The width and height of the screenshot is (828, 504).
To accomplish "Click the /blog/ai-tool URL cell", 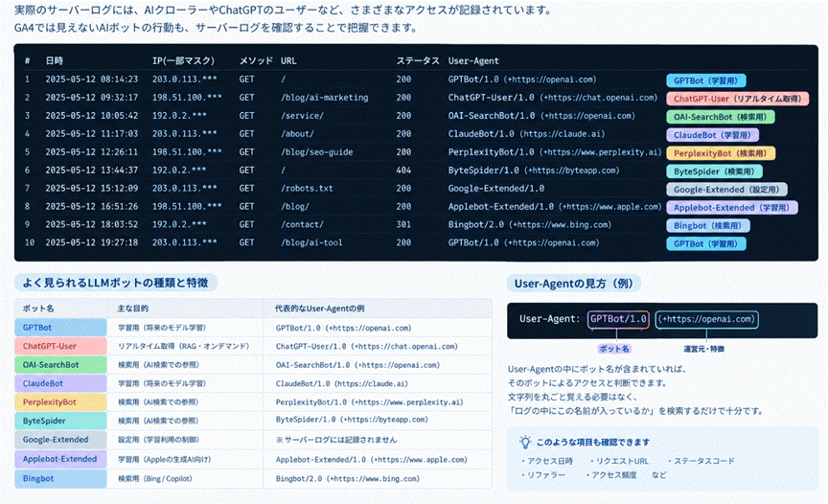I will tap(311, 242).
